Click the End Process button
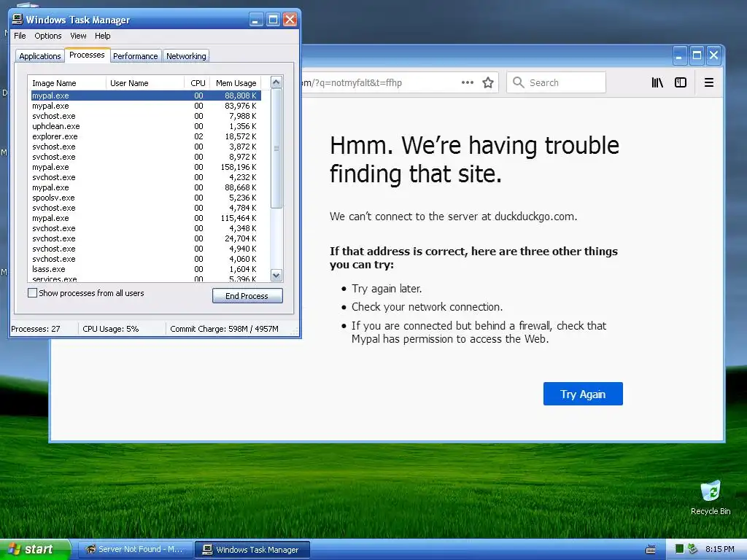Image resolution: width=747 pixels, height=560 pixels. click(x=247, y=296)
